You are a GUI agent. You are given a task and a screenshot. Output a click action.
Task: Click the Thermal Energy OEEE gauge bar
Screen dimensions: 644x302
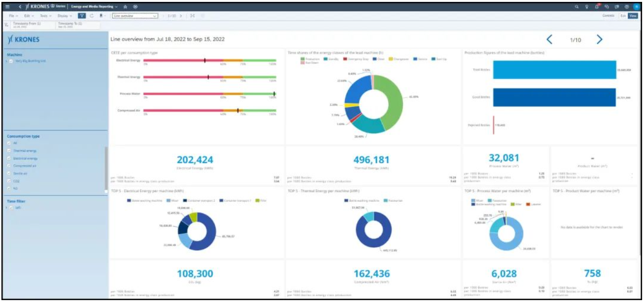[x=210, y=77]
